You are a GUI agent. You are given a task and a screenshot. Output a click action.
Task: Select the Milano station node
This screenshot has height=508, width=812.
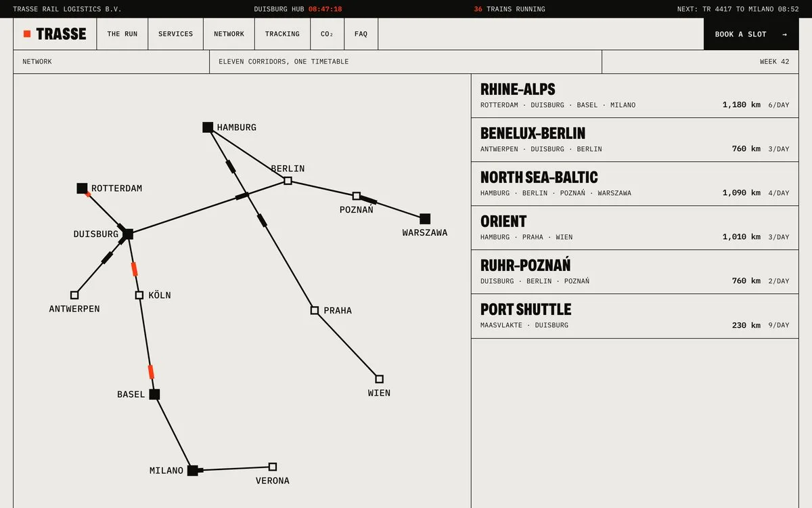(193, 470)
